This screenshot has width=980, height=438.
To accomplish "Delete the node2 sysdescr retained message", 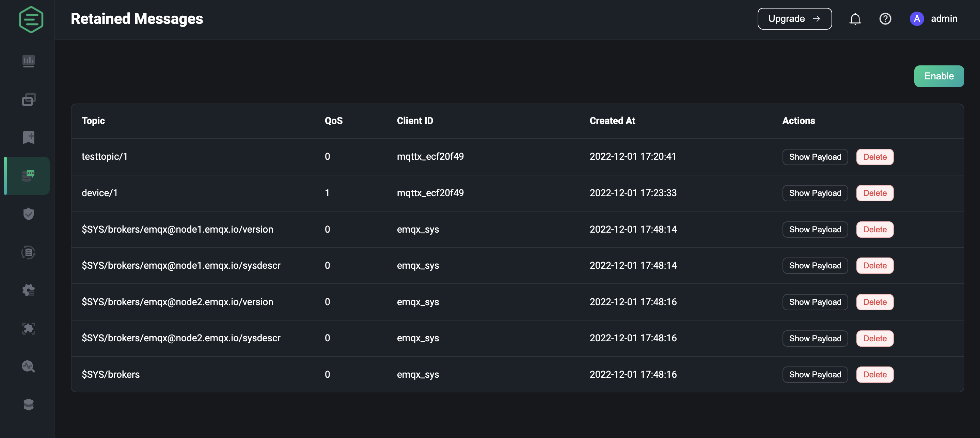I will pyautogui.click(x=875, y=338).
